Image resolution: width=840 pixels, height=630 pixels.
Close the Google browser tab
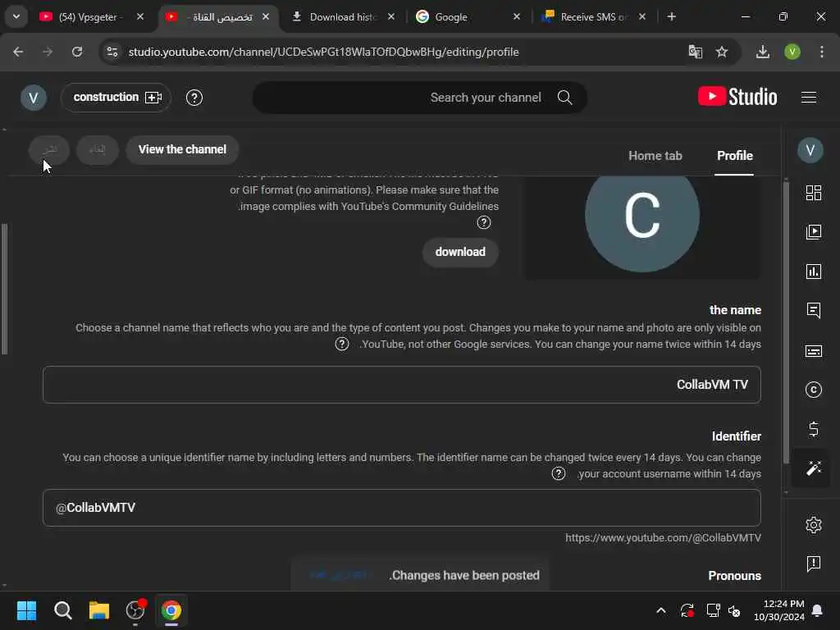pos(517,16)
